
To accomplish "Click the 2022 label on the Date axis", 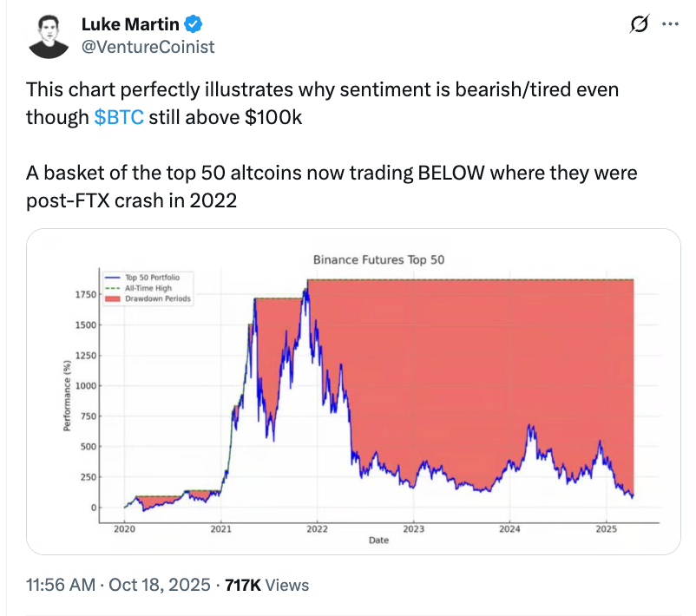I will tap(317, 528).
